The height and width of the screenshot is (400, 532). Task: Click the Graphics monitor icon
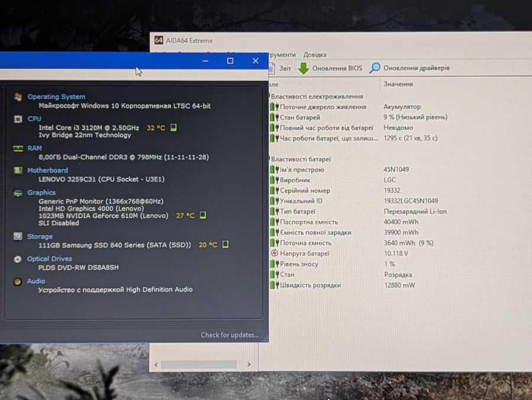coord(18,193)
